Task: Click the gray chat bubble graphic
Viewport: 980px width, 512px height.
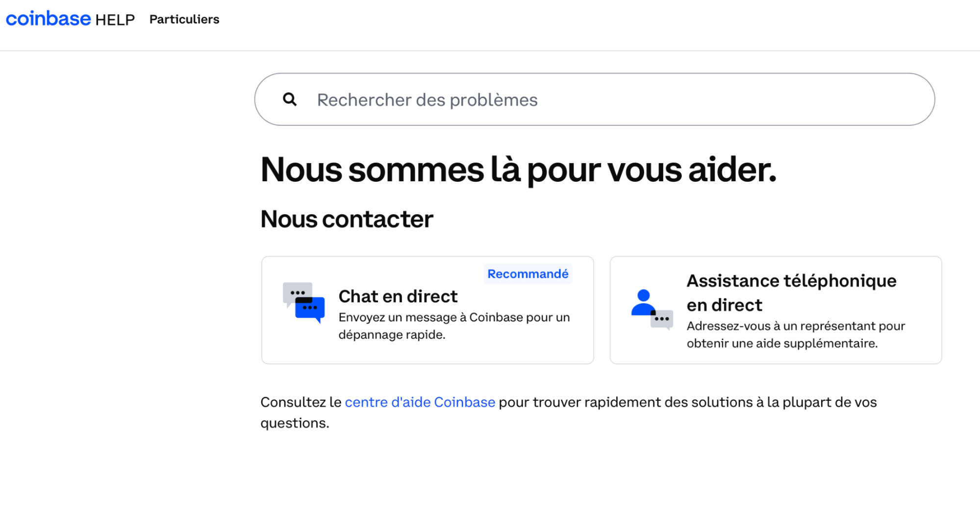Action: [x=297, y=293]
